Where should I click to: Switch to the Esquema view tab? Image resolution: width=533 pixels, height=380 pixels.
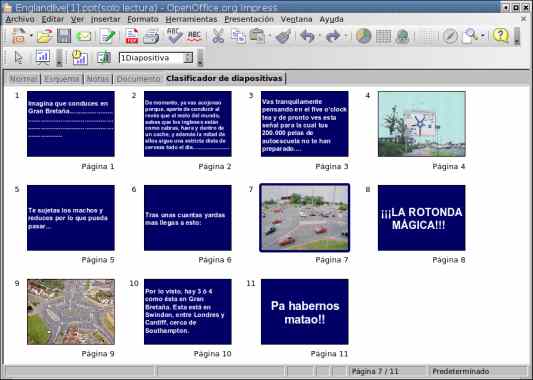(x=62, y=79)
